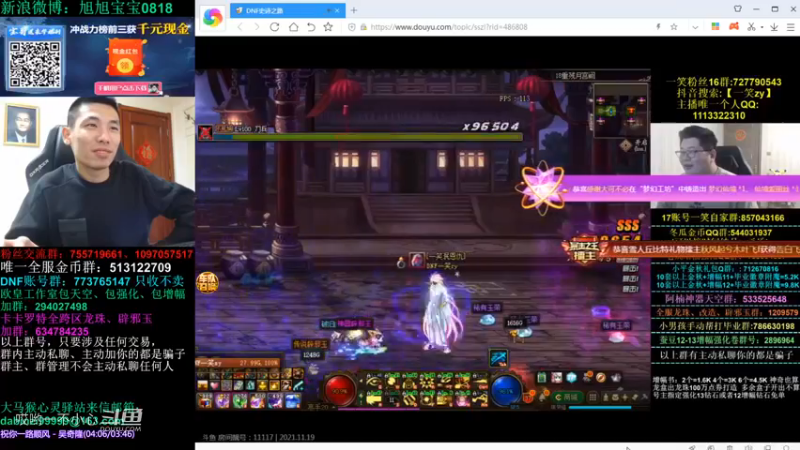Click the pink atom-shaped gift notification icon
800x450 pixels.
pyautogui.click(x=542, y=188)
